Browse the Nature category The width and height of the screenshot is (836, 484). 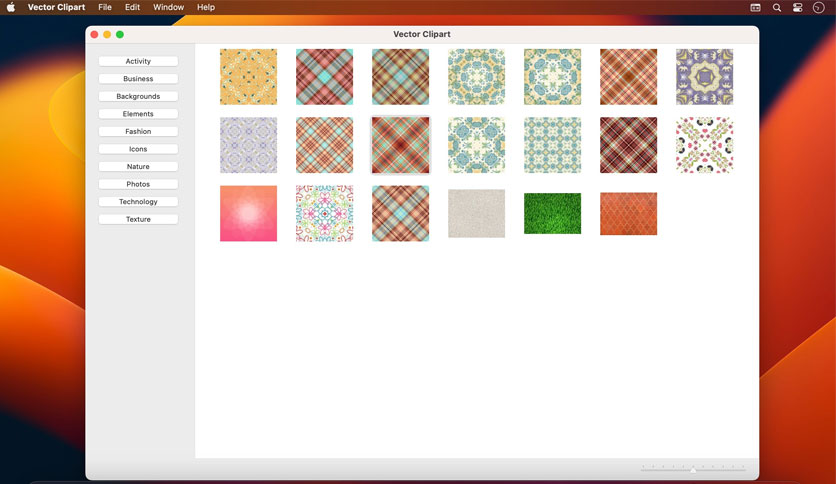click(x=138, y=167)
